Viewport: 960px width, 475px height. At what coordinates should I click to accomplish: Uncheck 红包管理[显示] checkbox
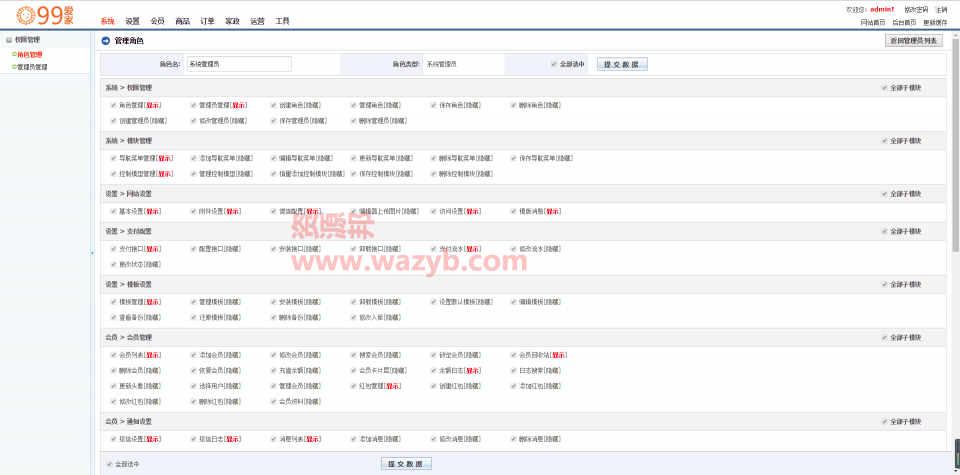[x=354, y=386]
